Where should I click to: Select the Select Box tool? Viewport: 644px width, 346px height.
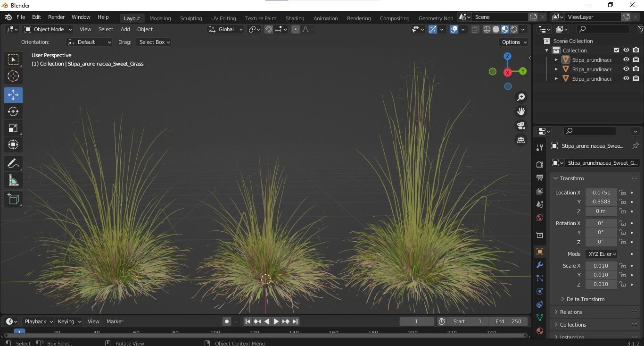(13, 59)
